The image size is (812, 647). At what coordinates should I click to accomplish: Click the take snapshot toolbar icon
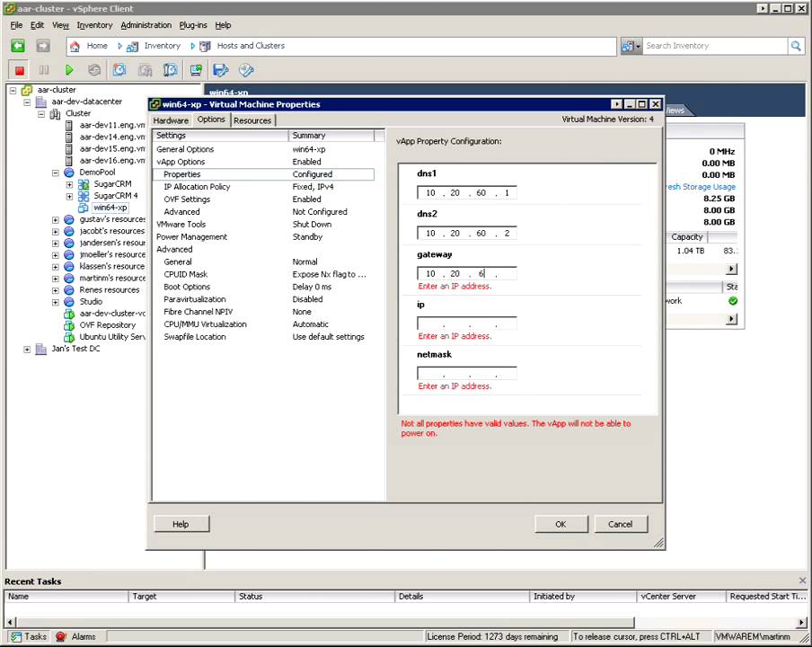tap(119, 70)
